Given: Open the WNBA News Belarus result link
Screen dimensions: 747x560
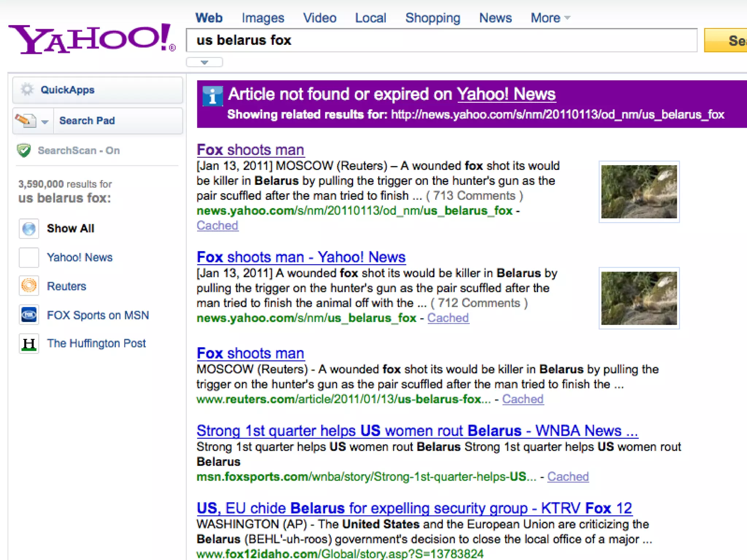Looking at the screenshot, I should coord(417,431).
